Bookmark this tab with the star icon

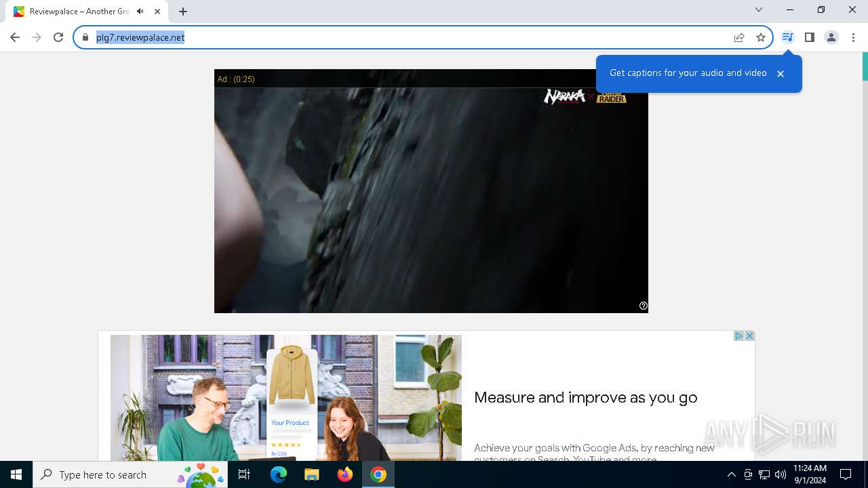click(x=761, y=37)
